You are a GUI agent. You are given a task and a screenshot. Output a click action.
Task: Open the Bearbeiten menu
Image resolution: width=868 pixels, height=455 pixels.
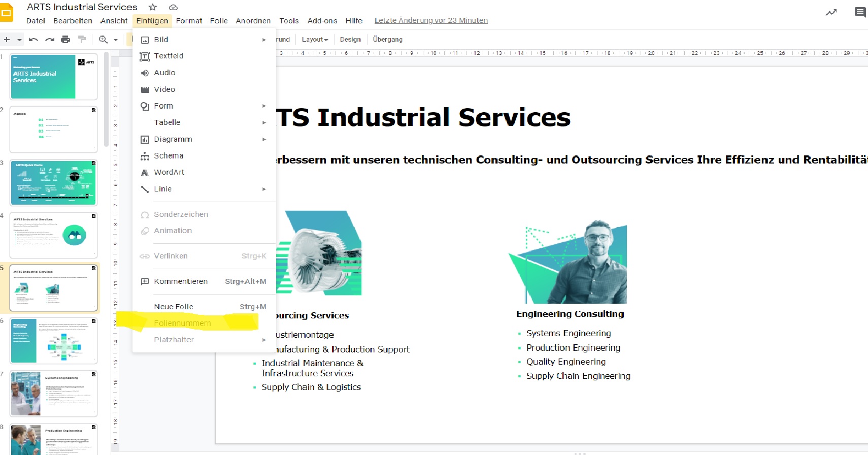click(73, 21)
